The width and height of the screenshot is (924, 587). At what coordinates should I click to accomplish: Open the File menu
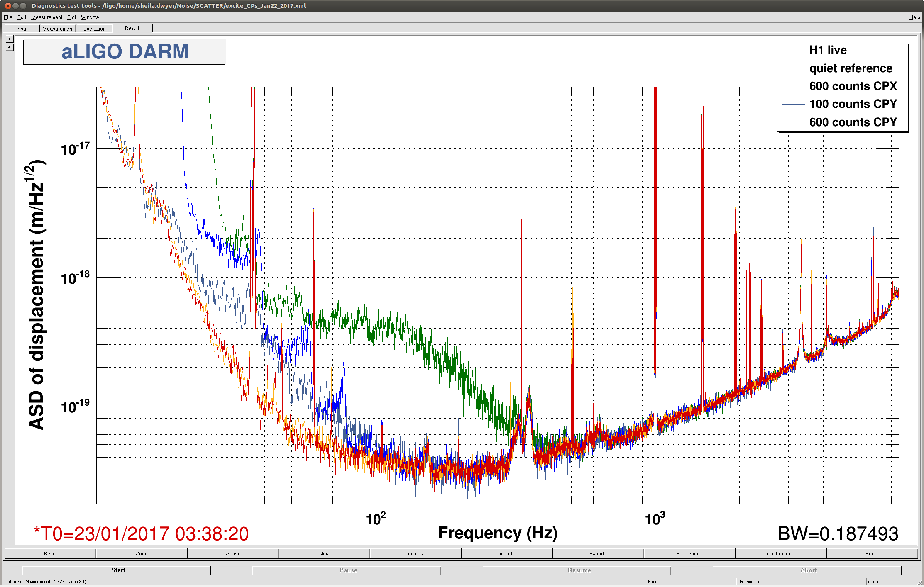8,17
